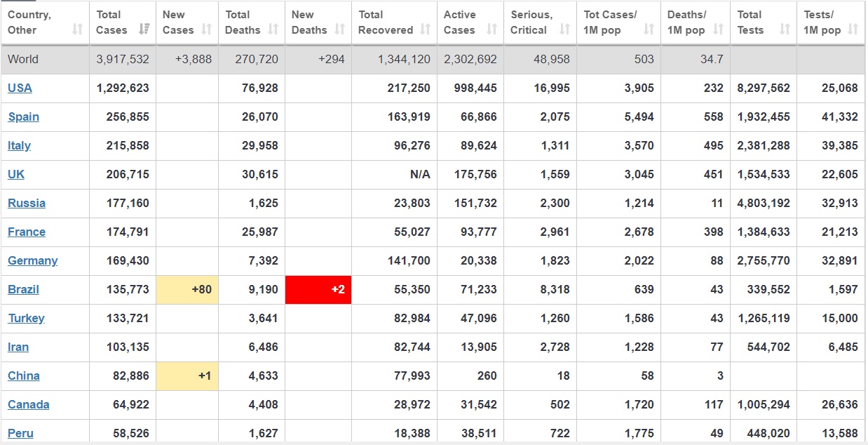Image resolution: width=868 pixels, height=445 pixels.
Task: Click the 'Total Tests' header label
Action: pos(751,22)
